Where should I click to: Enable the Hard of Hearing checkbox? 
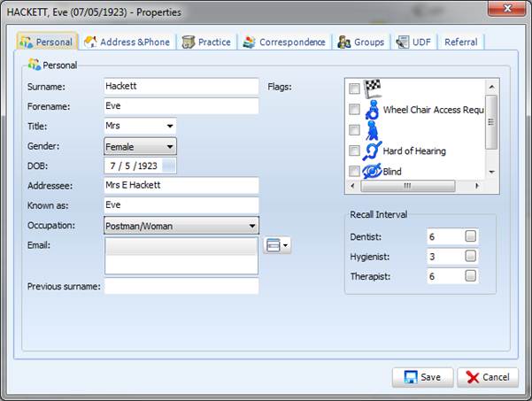[354, 150]
